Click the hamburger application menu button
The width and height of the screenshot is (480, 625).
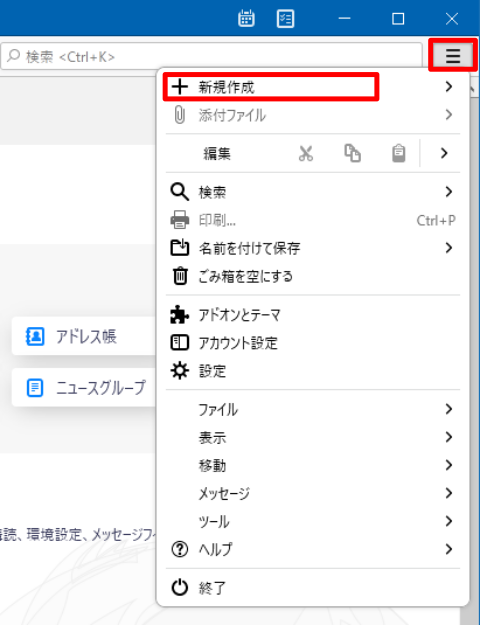[453, 56]
